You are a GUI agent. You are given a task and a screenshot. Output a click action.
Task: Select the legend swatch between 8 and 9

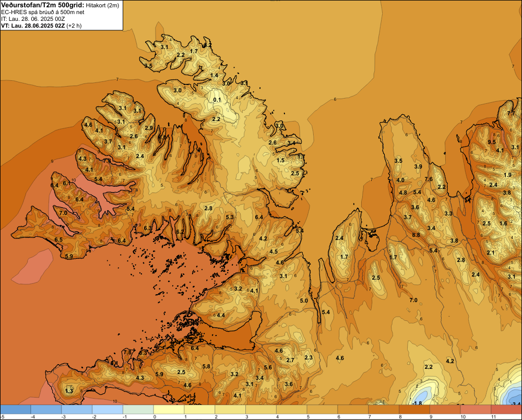(x=414, y=410)
